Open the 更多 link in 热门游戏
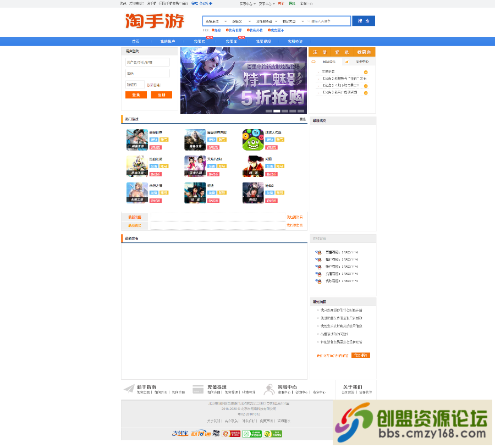The height and width of the screenshot is (448, 495). point(302,119)
